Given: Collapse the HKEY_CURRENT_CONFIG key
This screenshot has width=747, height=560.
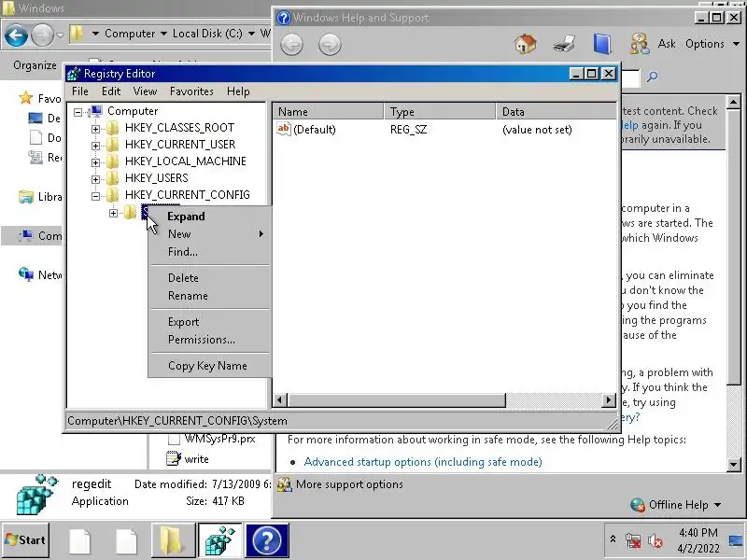Looking at the screenshot, I should tap(96, 196).
